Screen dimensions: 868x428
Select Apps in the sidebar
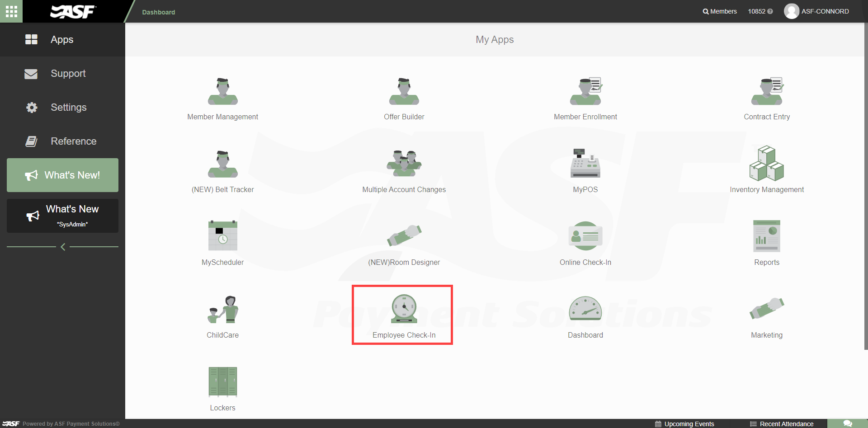(62, 39)
